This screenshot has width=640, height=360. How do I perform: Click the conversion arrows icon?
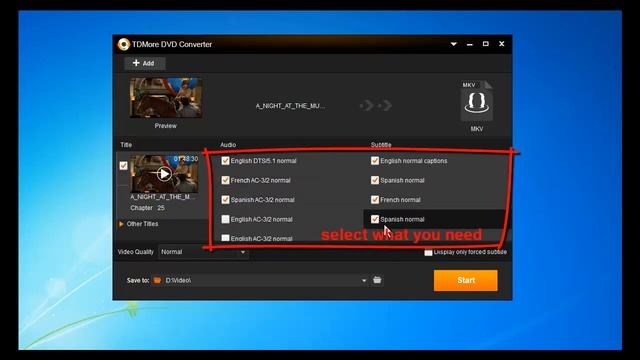coord(376,106)
